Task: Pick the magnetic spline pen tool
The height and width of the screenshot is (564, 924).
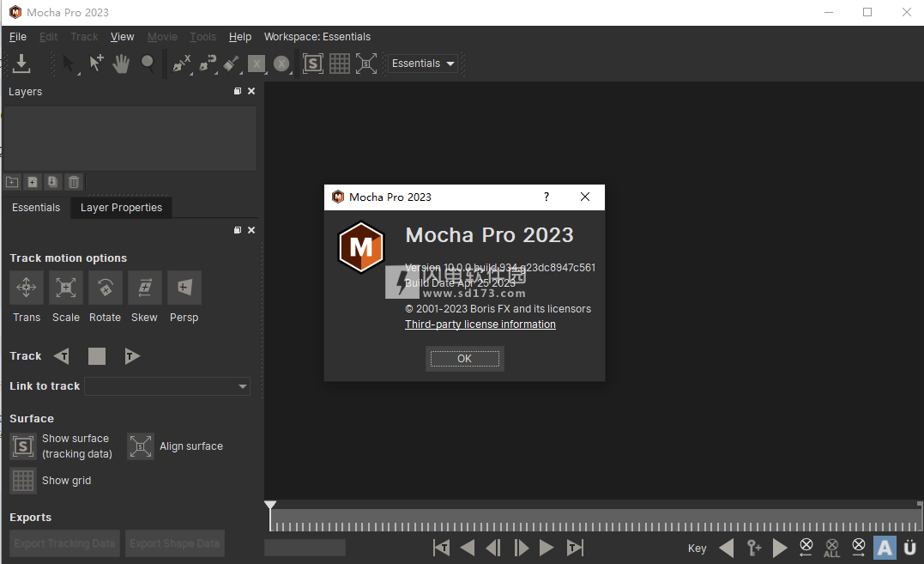Action: coord(208,63)
